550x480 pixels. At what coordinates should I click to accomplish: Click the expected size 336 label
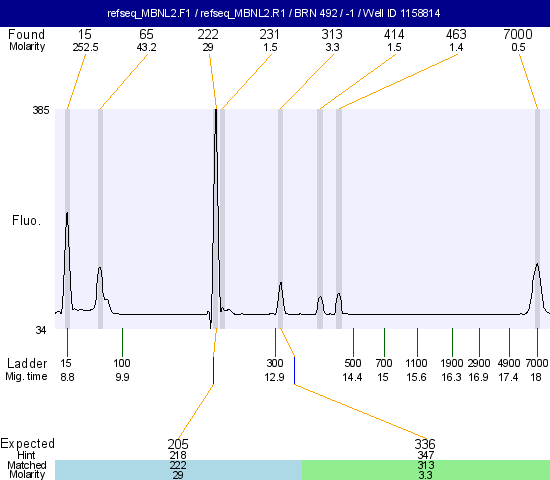coord(425,444)
